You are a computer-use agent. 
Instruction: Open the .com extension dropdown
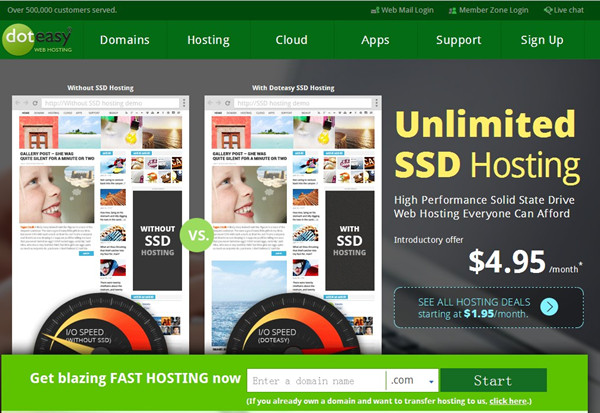click(x=412, y=380)
